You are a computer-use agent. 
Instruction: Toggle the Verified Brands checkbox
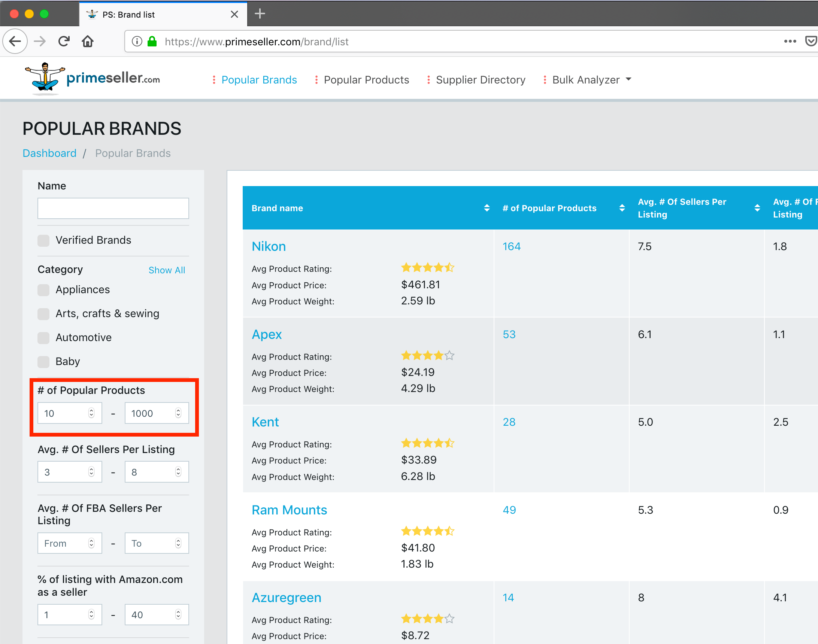click(x=43, y=240)
